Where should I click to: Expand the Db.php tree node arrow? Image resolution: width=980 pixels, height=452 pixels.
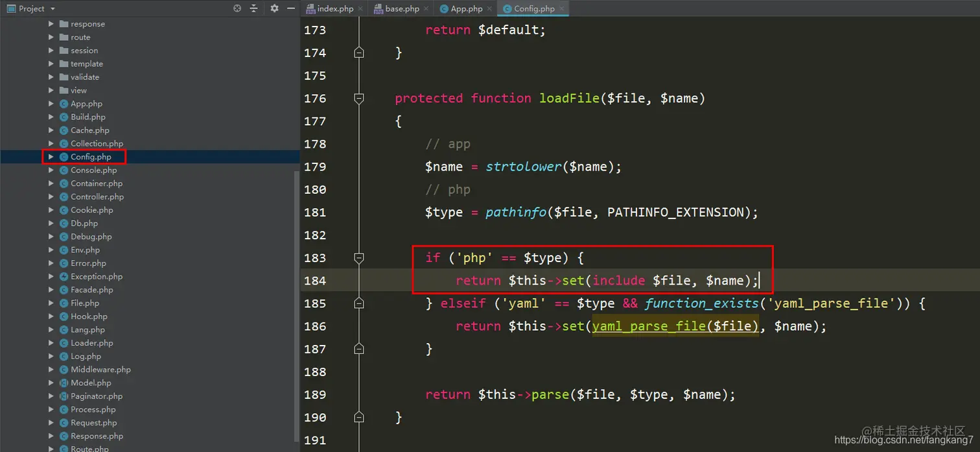pyautogui.click(x=51, y=223)
